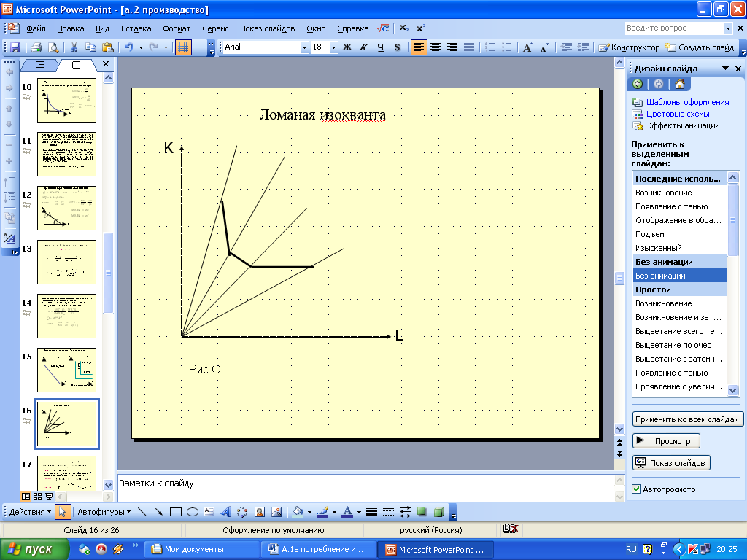
Task: Toggle italic К formatting
Action: [364, 47]
